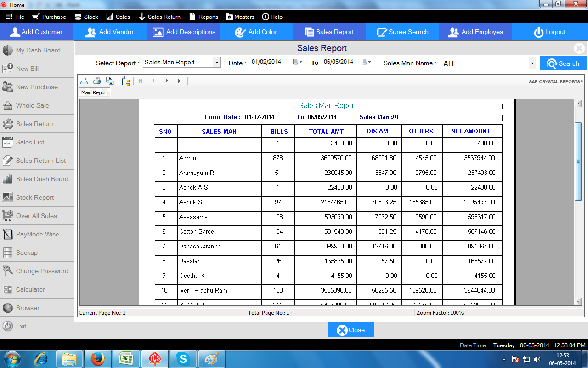Expand the Select Report dropdown
Screen dimensions: 588x368
click(x=217, y=63)
